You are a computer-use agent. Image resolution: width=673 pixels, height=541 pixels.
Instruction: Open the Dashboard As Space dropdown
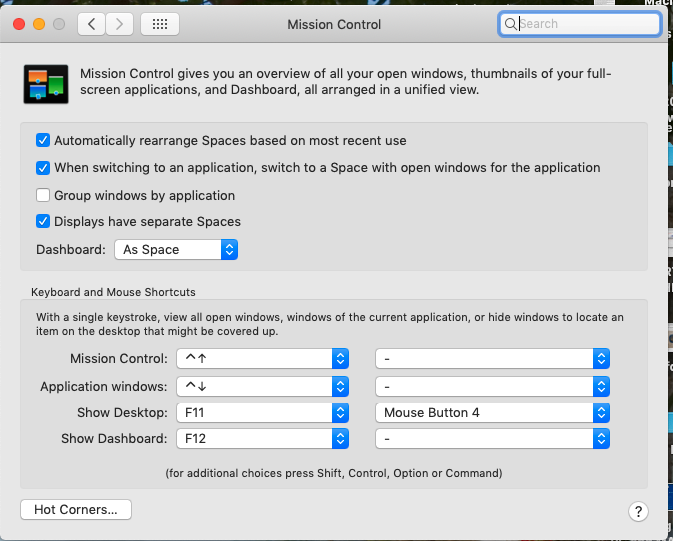176,249
